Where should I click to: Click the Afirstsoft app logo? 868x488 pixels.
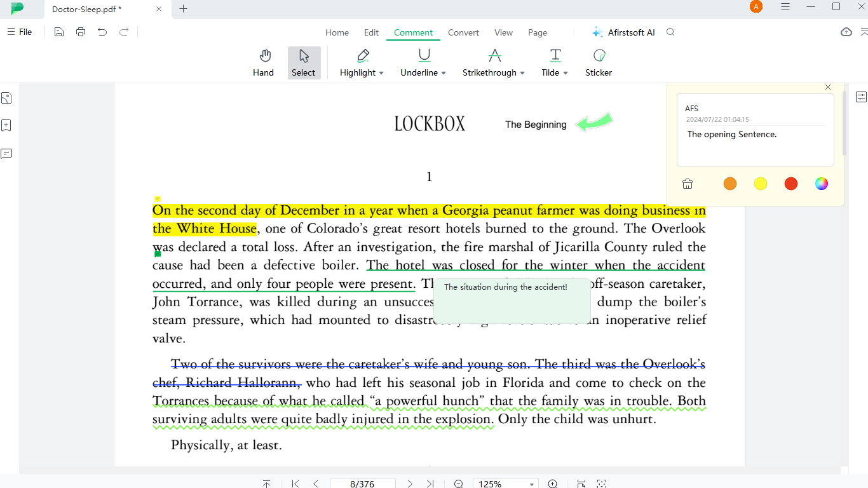pos(18,8)
